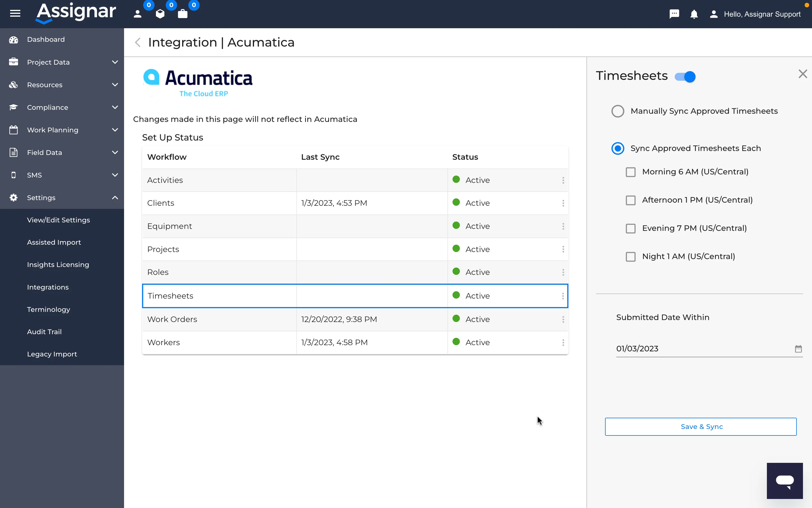Open Terminology settings

tap(48, 309)
